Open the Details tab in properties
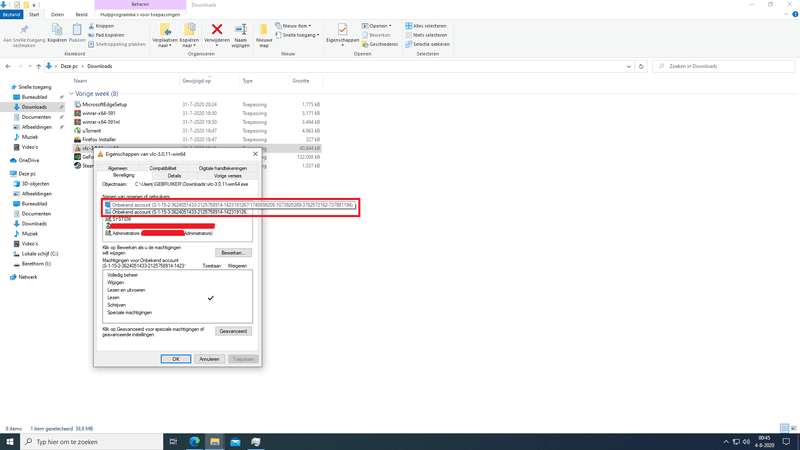The width and height of the screenshot is (800, 450). click(x=174, y=176)
